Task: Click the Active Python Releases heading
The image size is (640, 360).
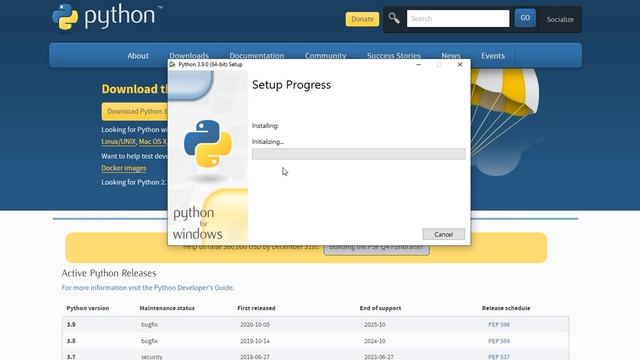Action: pos(109,273)
